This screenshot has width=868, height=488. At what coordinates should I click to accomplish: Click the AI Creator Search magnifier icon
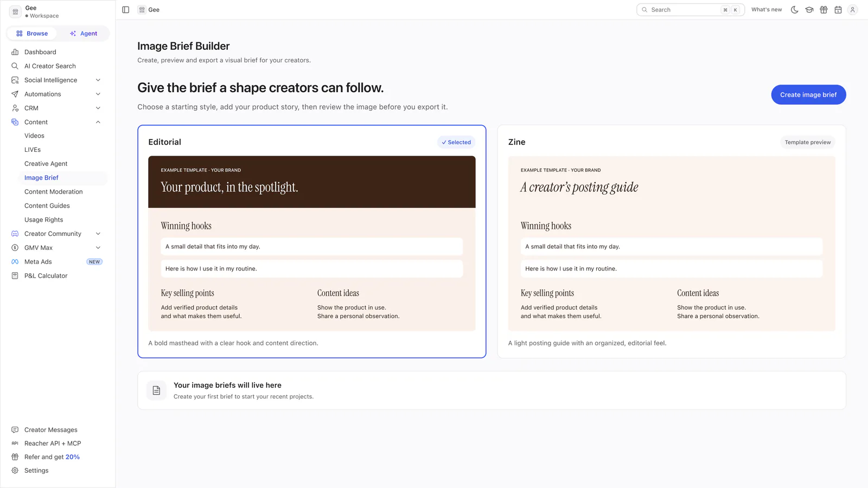coord(15,66)
